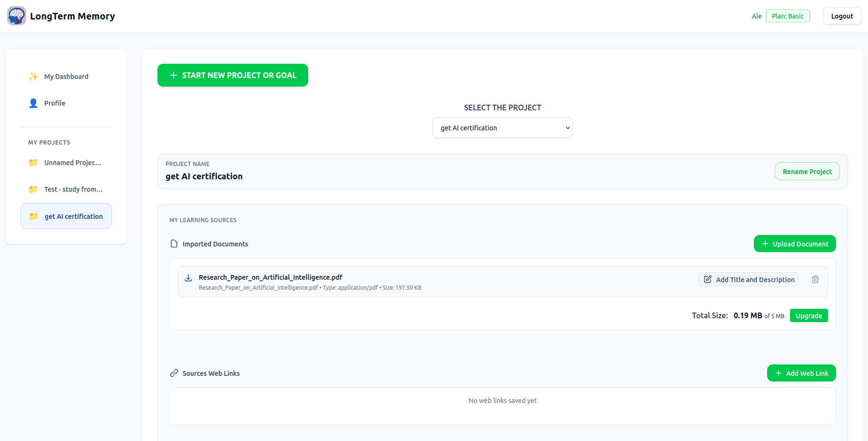Image resolution: width=868 pixels, height=441 pixels.
Task: Open My Dashboard from the sidebar
Action: [66, 76]
